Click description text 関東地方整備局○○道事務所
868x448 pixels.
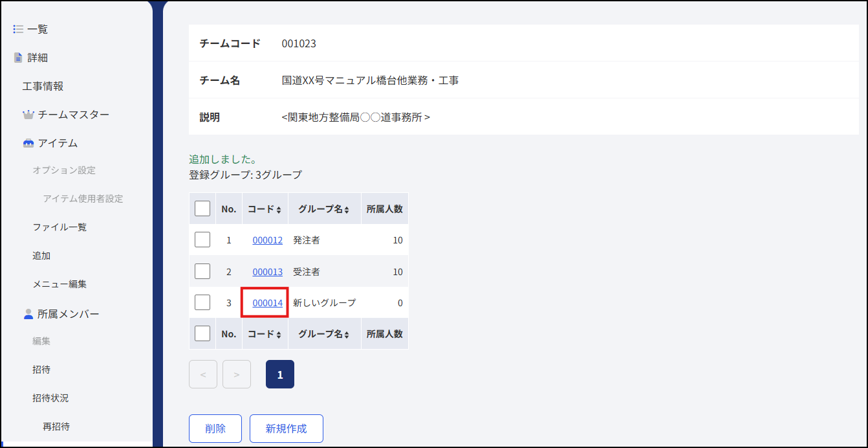(x=355, y=118)
